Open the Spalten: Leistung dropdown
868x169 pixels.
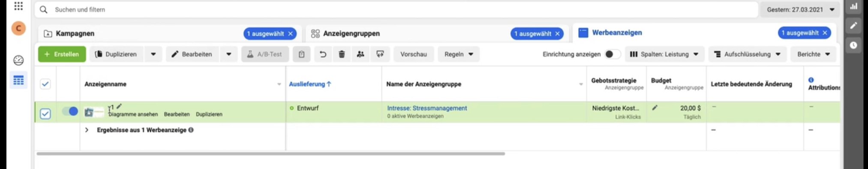[x=664, y=54]
